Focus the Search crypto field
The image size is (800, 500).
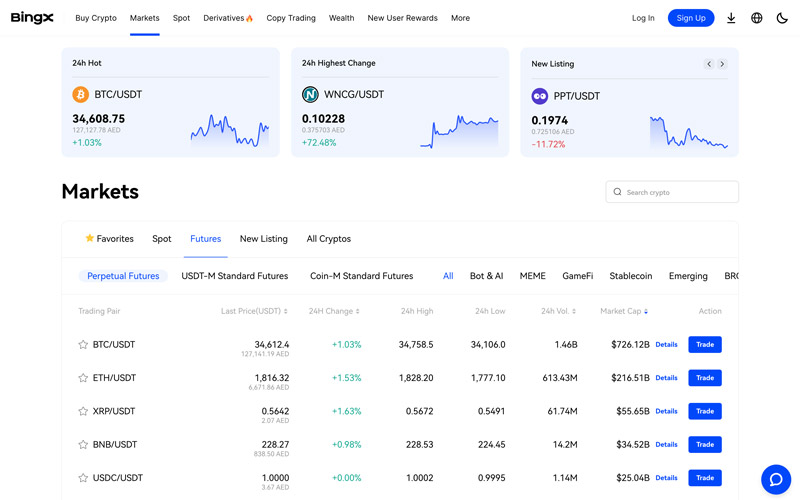point(672,192)
